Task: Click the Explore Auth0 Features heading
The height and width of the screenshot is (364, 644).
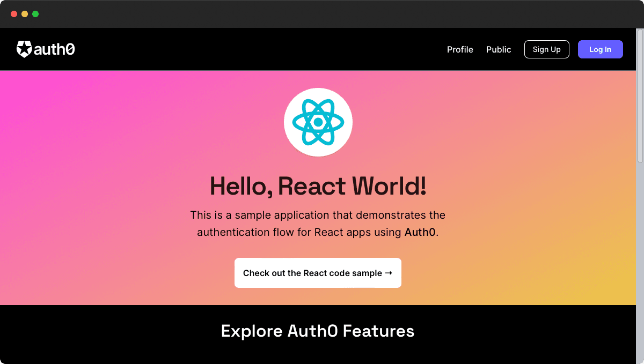Action: pos(318,331)
